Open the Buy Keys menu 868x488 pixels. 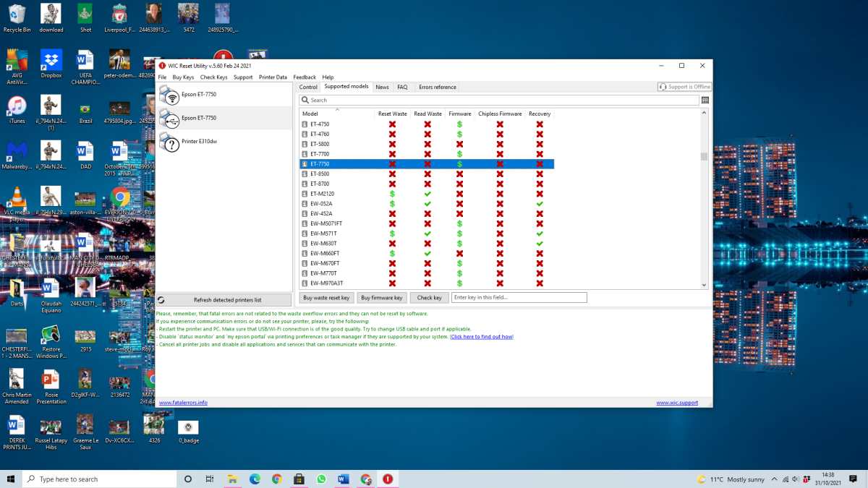click(x=183, y=77)
